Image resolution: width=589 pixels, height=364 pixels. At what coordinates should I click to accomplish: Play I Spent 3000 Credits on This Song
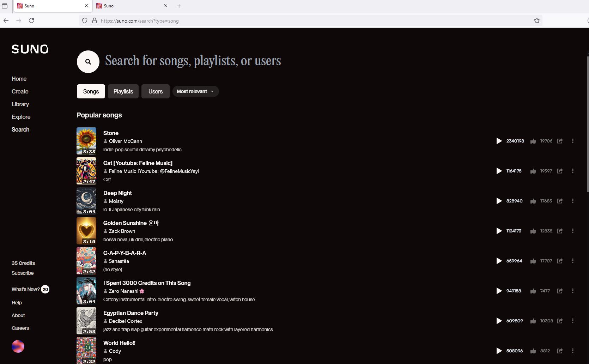[499, 291]
